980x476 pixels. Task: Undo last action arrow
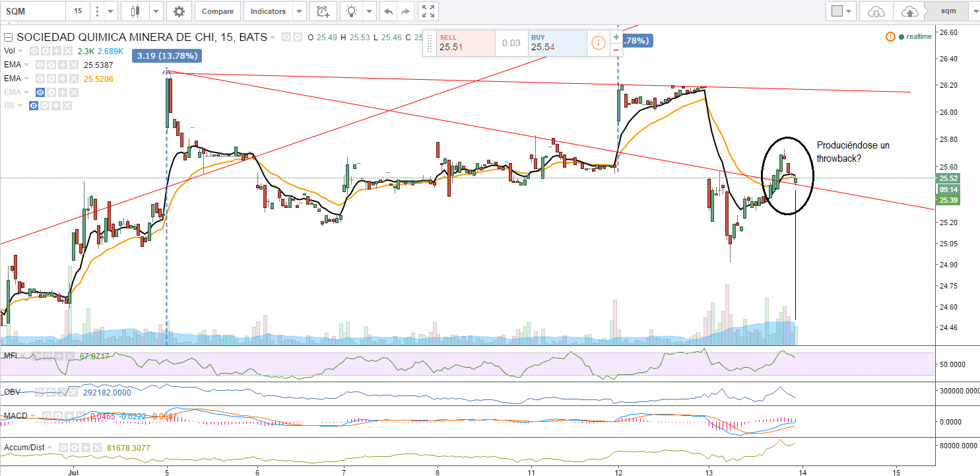pos(388,11)
